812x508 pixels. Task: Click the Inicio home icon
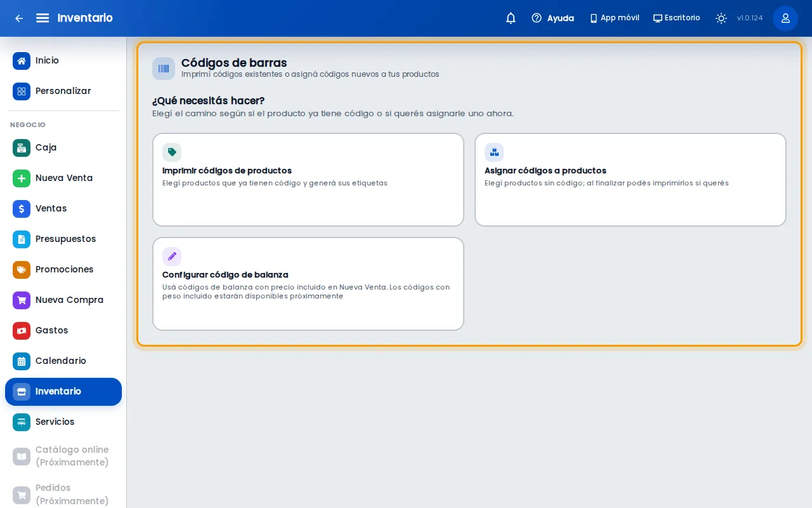(x=22, y=61)
